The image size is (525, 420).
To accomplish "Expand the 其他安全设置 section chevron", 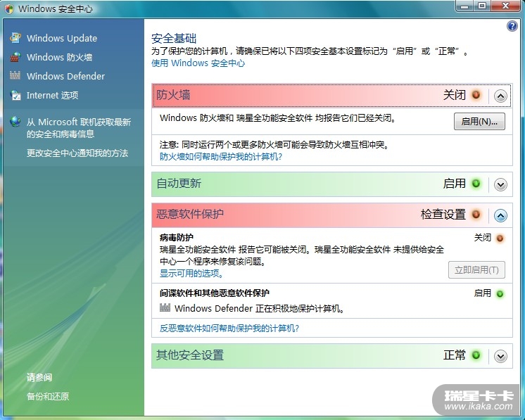I will click(500, 356).
